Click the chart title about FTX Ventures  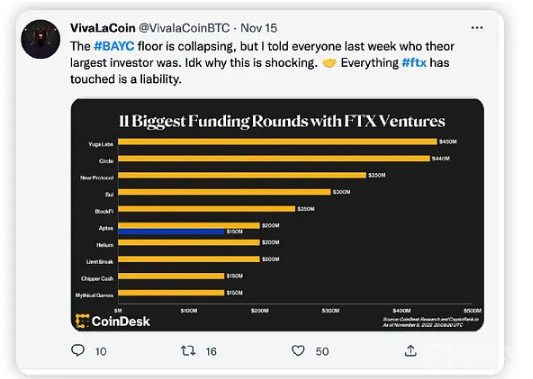tap(282, 121)
